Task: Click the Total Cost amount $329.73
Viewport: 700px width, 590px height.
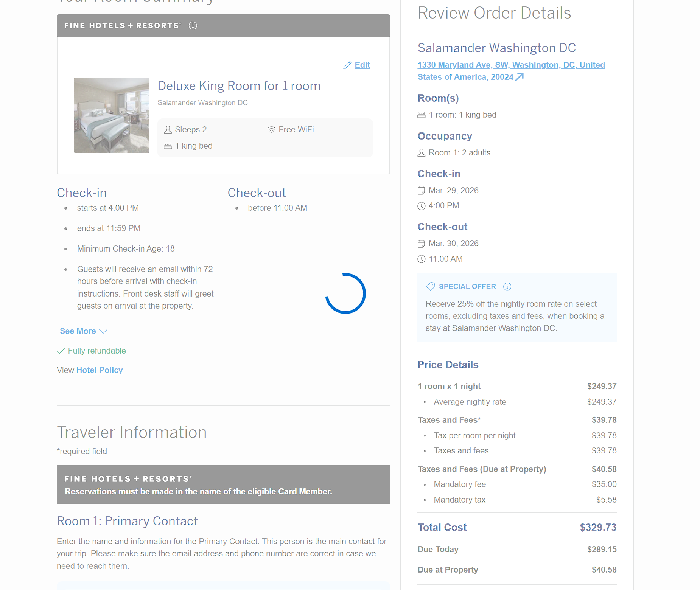Action: tap(598, 528)
